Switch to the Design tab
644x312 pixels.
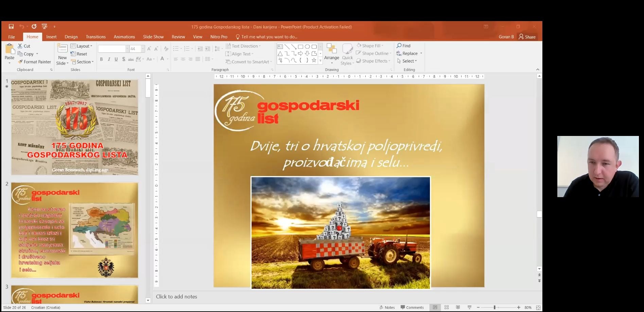[x=71, y=37]
